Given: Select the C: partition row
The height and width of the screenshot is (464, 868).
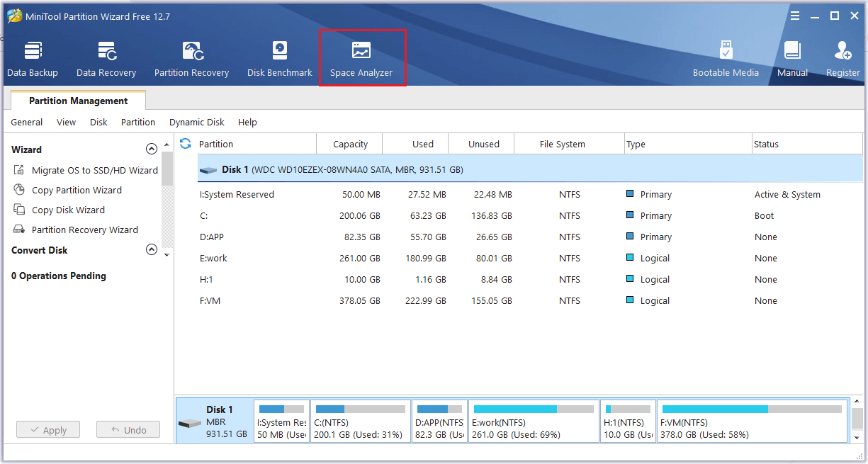Looking at the screenshot, I should click(530, 215).
